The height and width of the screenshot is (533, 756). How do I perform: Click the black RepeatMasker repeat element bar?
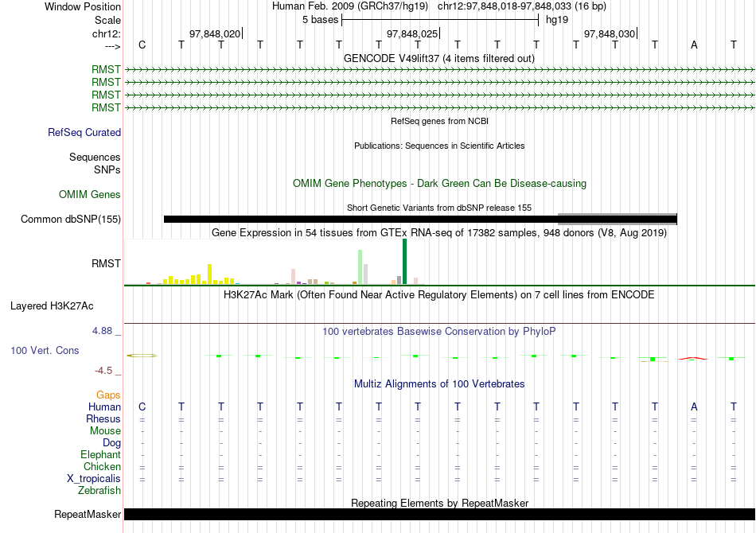coord(439,514)
